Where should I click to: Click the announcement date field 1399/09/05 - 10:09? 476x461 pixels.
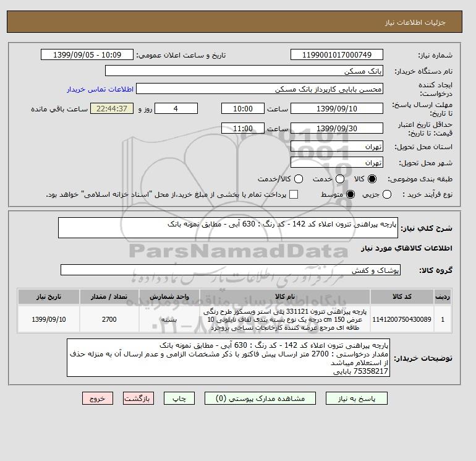(87, 54)
